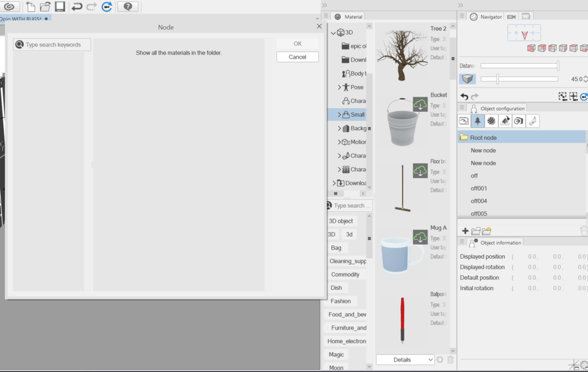The image size is (588, 372).
Task: Click the Open file folder icon
Action: point(45,6)
